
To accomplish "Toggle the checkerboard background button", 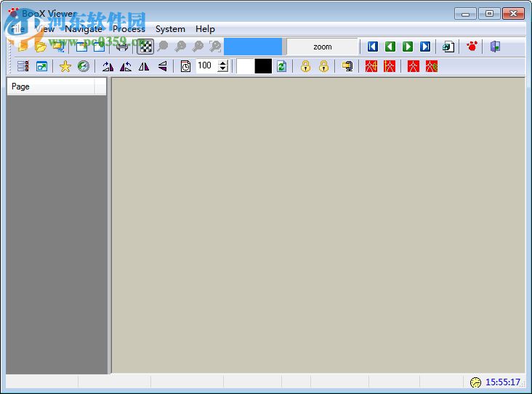I will (x=145, y=47).
